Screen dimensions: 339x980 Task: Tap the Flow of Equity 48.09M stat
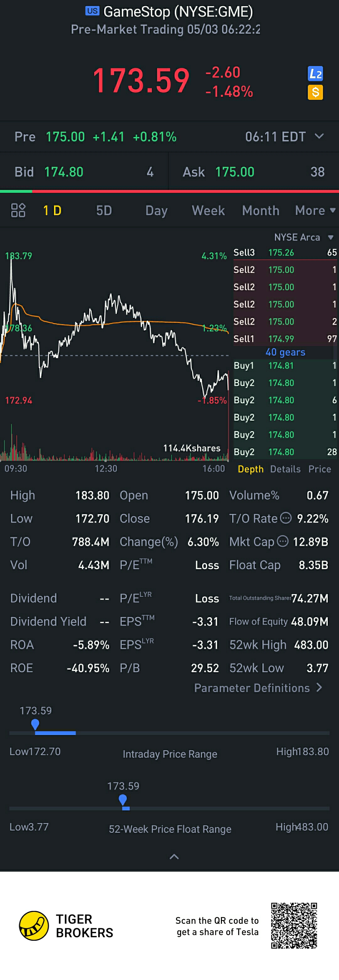pyautogui.click(x=278, y=622)
